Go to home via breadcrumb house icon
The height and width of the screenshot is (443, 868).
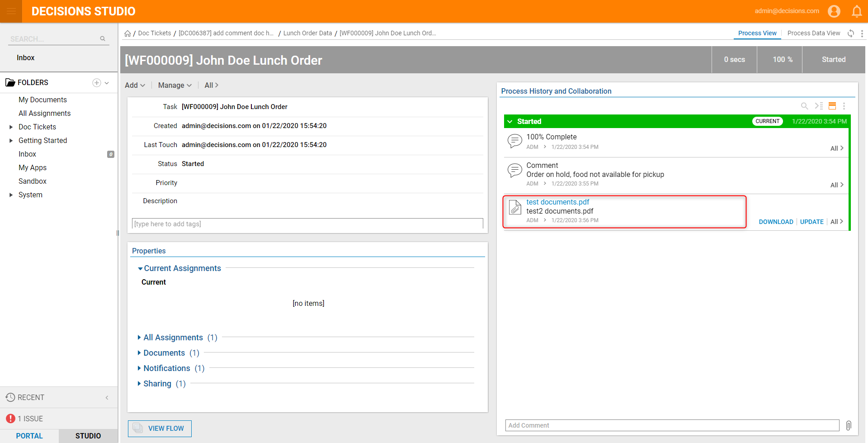click(x=127, y=33)
